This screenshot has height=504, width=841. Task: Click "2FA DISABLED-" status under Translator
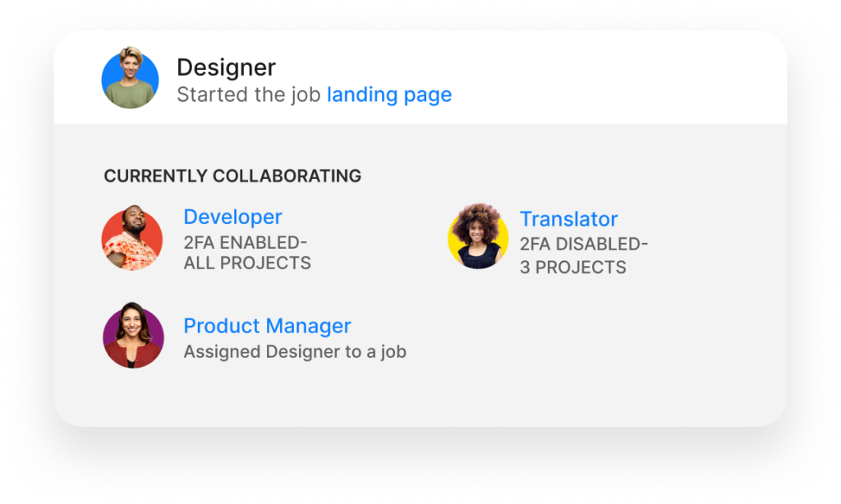(584, 245)
